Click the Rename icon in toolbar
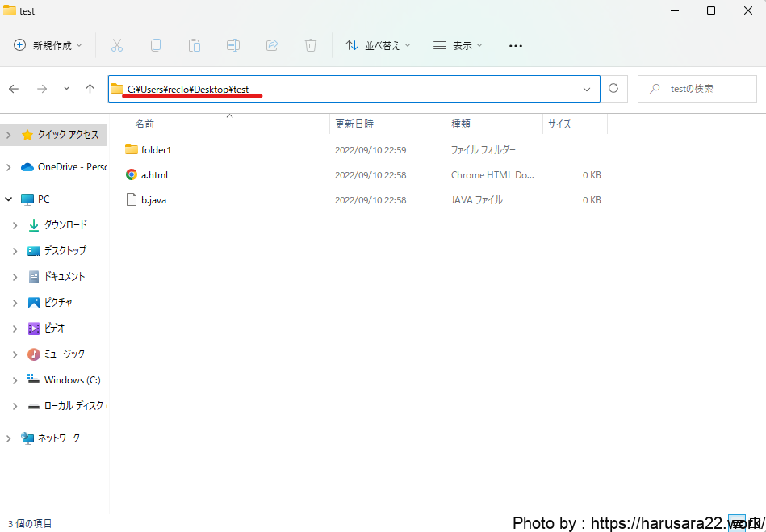This screenshot has height=532, width=766. tap(233, 46)
